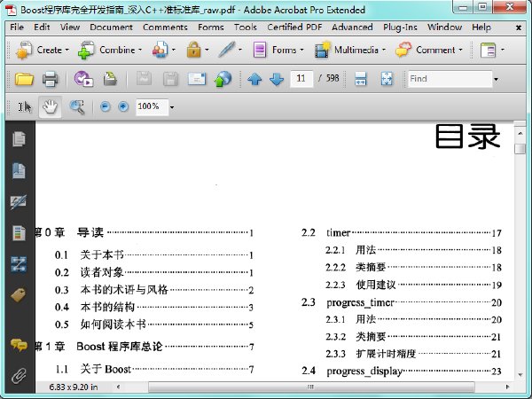Expand the Multimedia dropdown arrow

point(384,50)
